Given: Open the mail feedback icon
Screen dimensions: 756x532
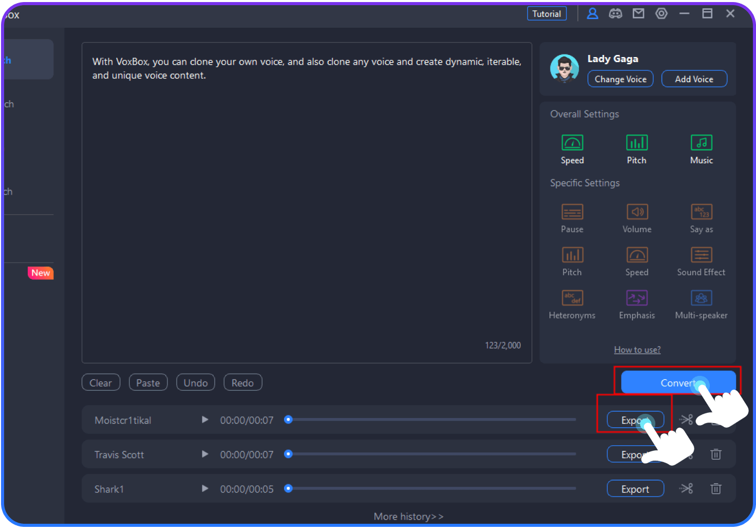Looking at the screenshot, I should click(638, 13).
